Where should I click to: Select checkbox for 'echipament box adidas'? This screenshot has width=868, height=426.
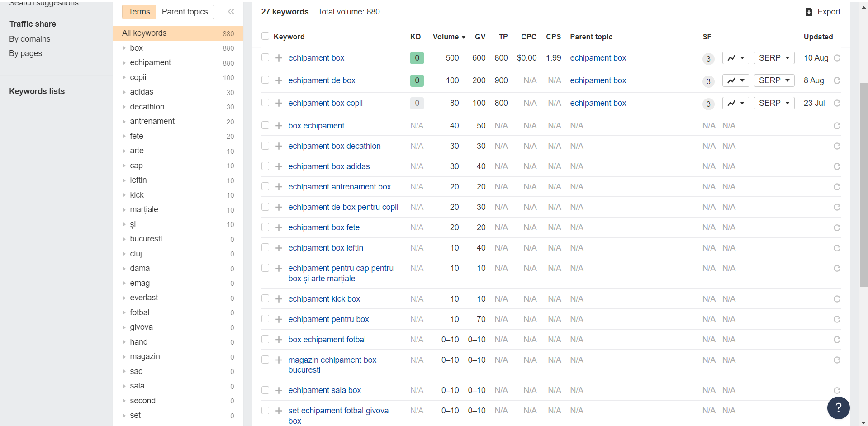coord(265,166)
